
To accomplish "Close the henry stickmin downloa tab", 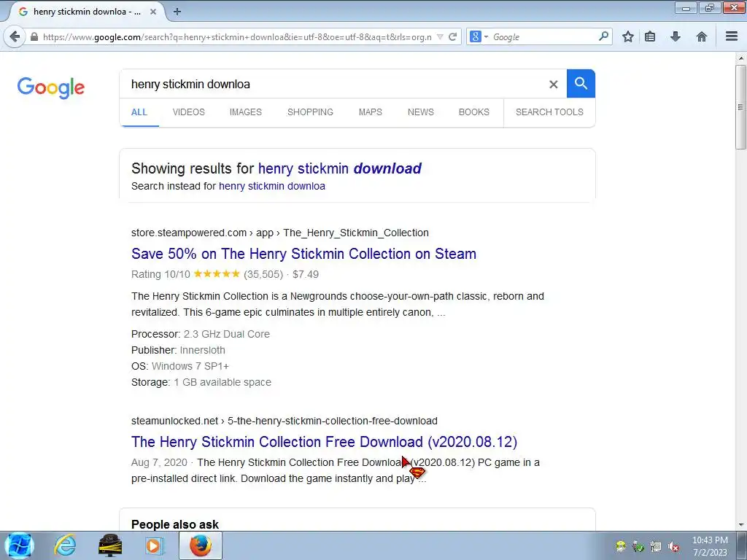I will pyautogui.click(x=153, y=12).
